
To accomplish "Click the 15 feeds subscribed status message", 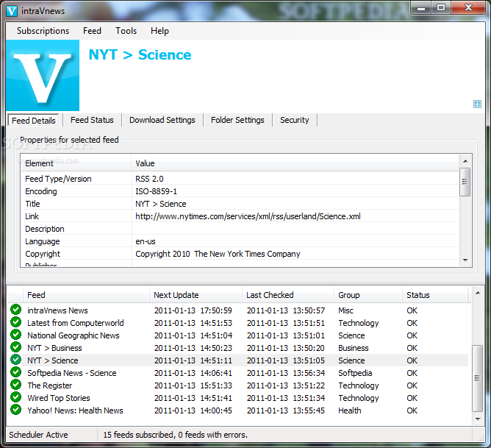I will pos(176,435).
